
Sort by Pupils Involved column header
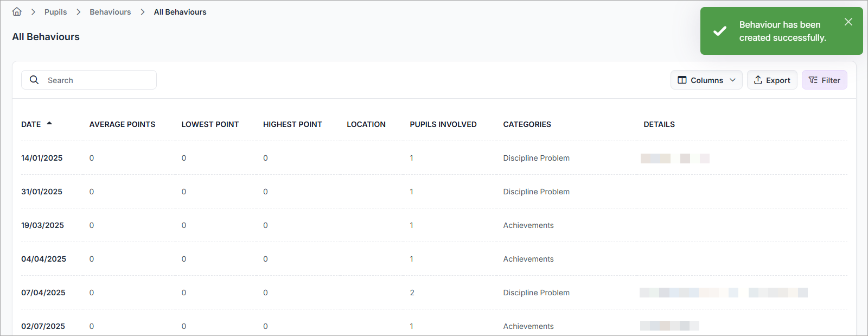[443, 124]
